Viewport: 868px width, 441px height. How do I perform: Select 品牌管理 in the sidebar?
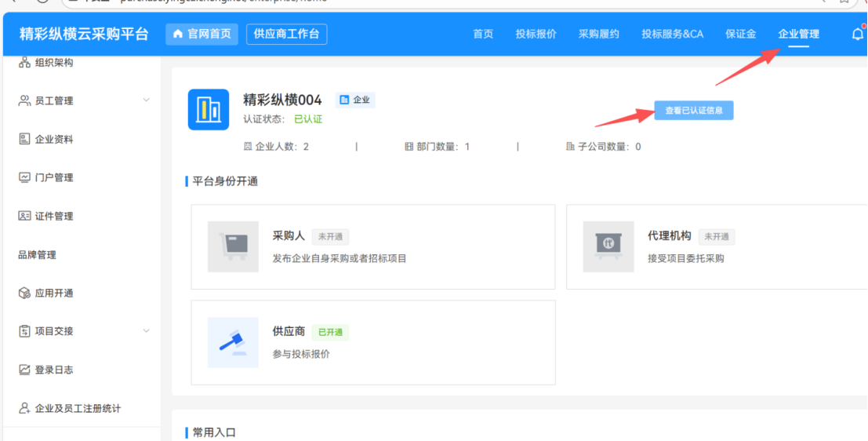click(37, 254)
